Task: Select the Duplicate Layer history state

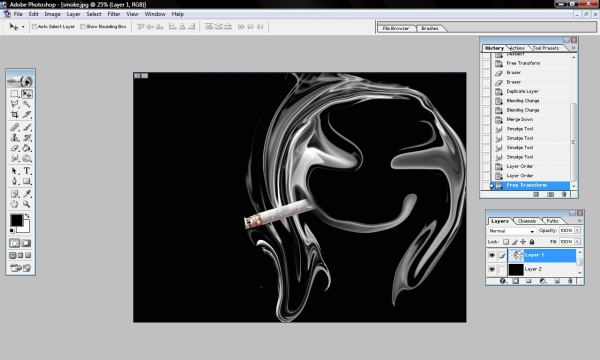Action: tap(532, 91)
